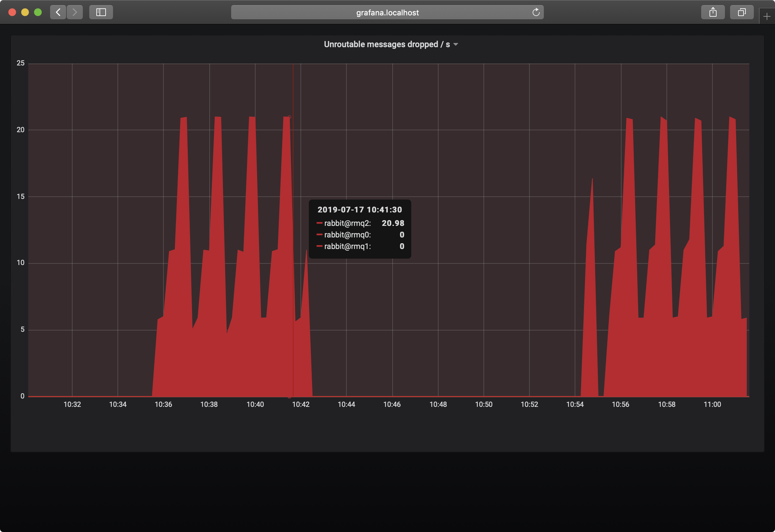Click the browser back arrow button
The height and width of the screenshot is (532, 775).
(x=58, y=12)
